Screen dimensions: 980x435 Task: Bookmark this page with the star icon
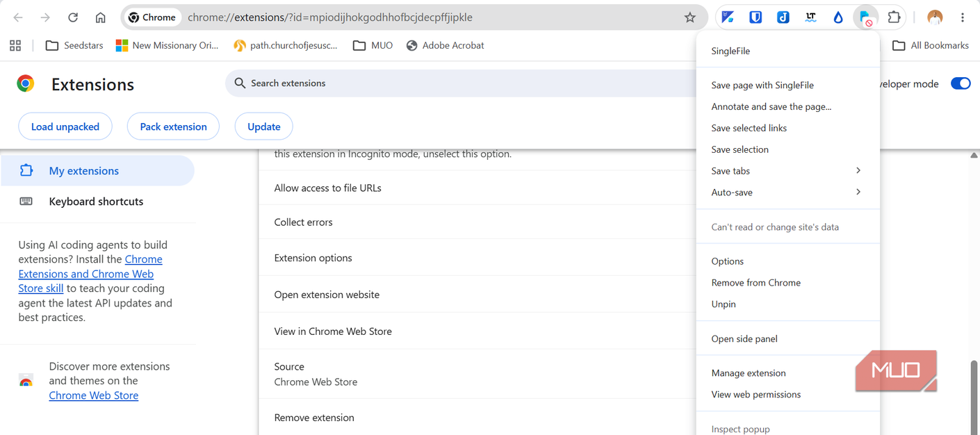[x=689, y=17]
